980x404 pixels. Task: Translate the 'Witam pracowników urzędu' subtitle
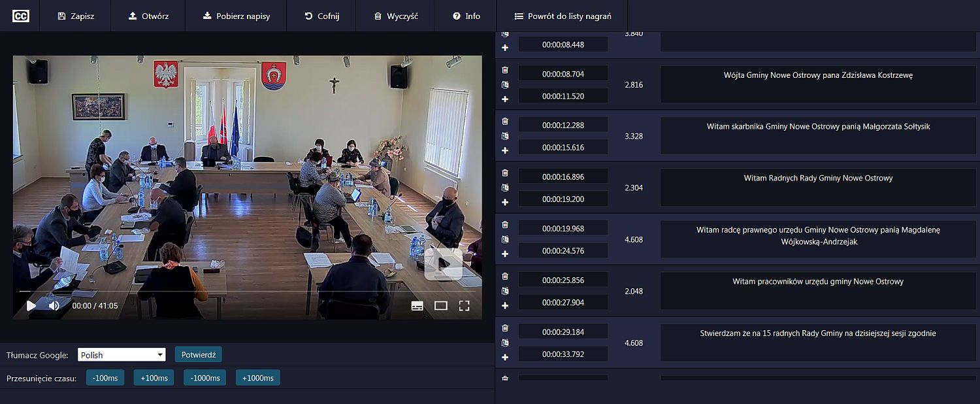[504, 291]
